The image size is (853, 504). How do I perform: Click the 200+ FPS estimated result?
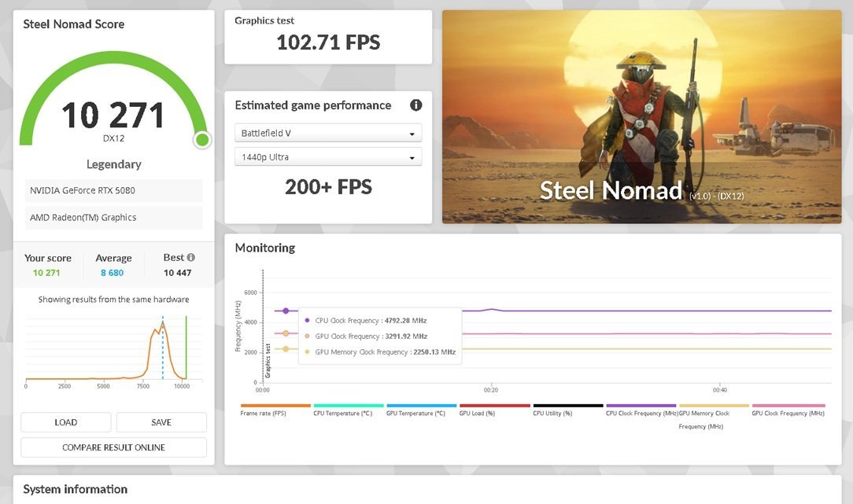pyautogui.click(x=328, y=187)
